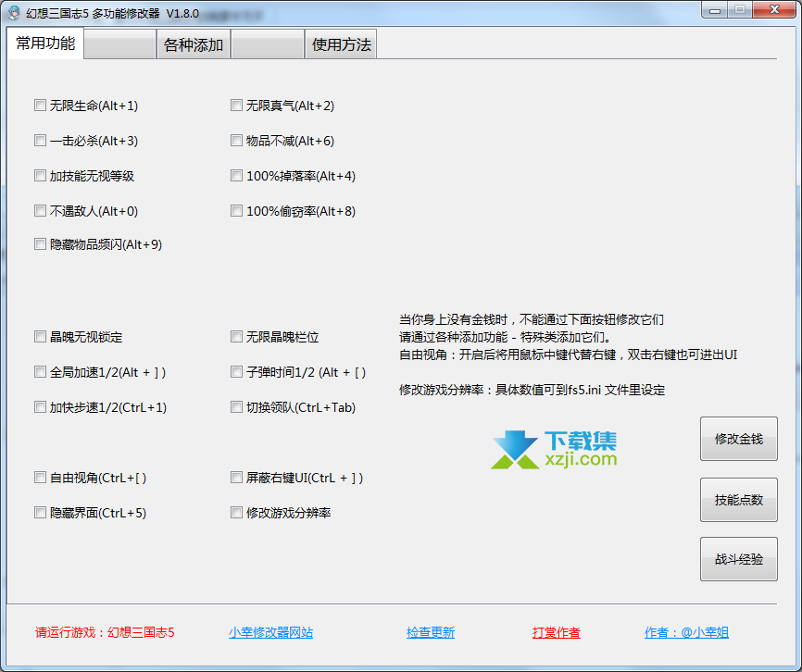The width and height of the screenshot is (802, 672).
Task: Click the 修改金钱 button
Action: pyautogui.click(x=739, y=439)
